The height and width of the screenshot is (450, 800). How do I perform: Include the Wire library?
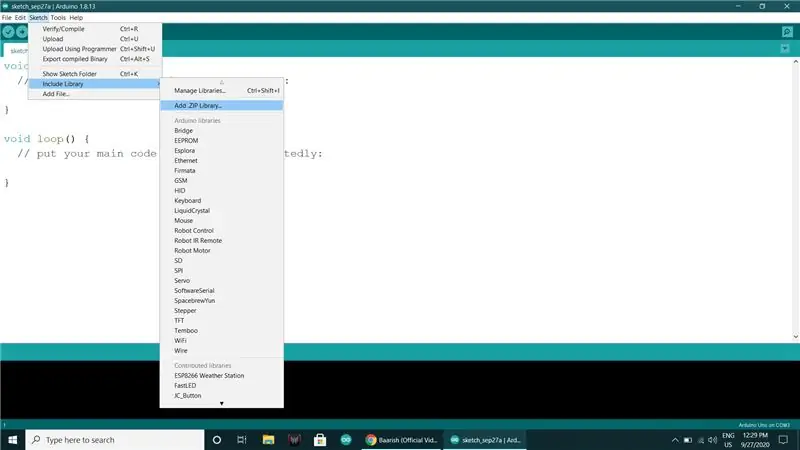[x=221, y=351]
